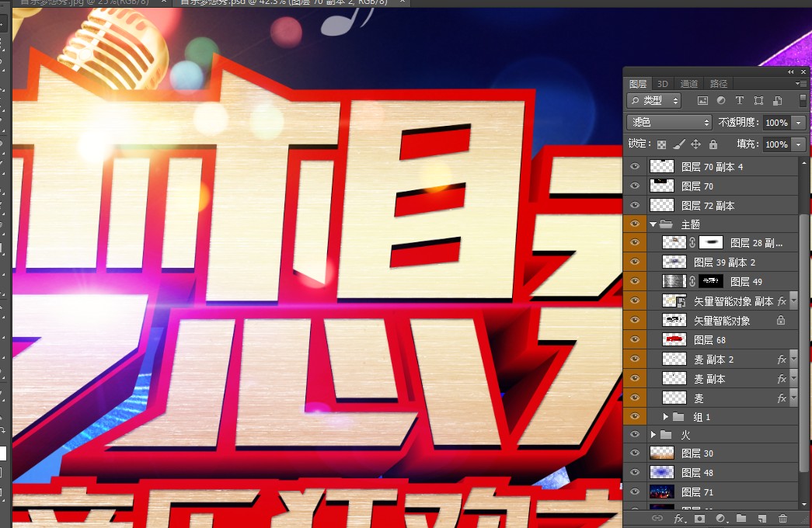Click the 图层 71 layer thumbnail
This screenshot has height=528, width=812.
(x=662, y=492)
